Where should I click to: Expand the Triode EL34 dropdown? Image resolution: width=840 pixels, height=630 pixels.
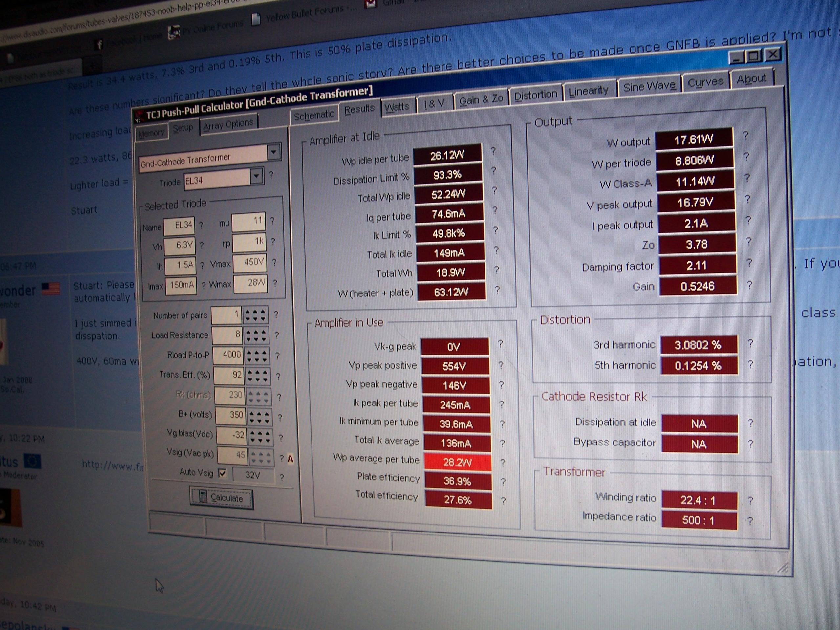coord(257,176)
